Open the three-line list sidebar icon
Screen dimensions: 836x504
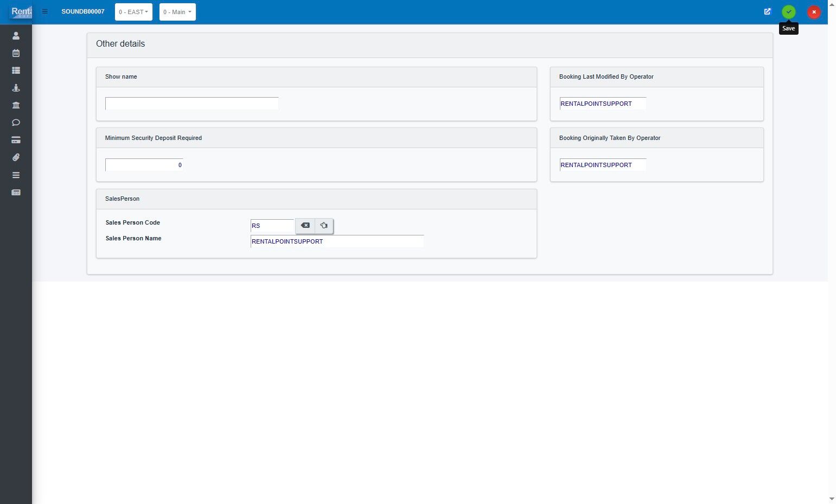(16, 175)
